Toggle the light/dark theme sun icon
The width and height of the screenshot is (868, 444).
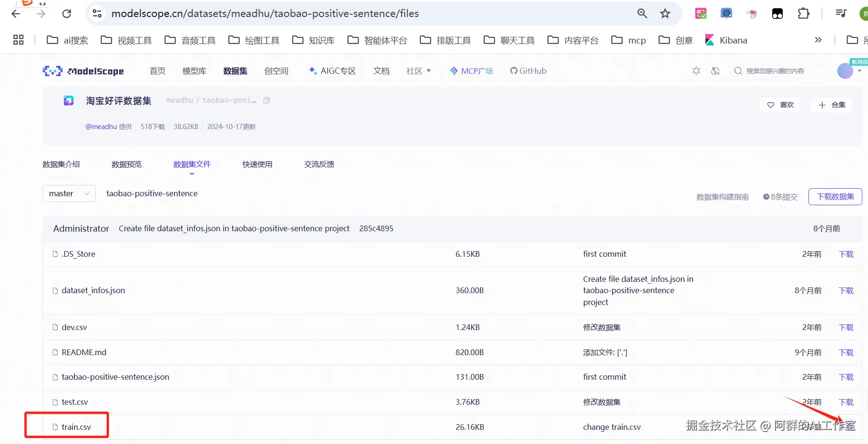(696, 71)
